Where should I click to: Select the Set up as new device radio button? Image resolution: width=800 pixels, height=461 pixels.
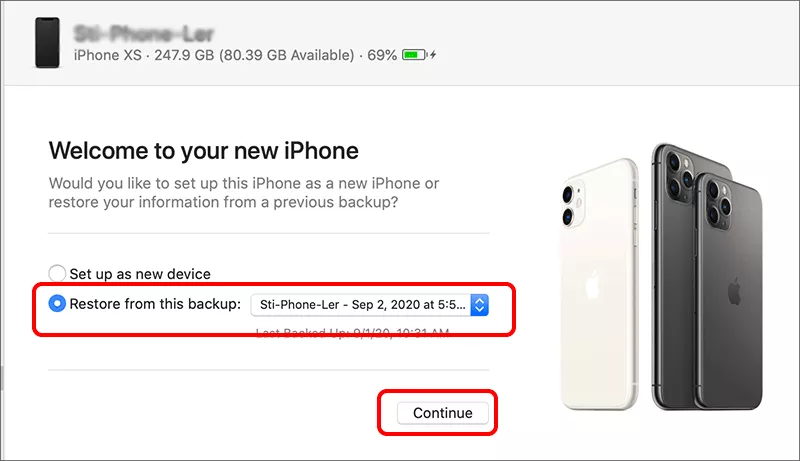tap(57, 273)
